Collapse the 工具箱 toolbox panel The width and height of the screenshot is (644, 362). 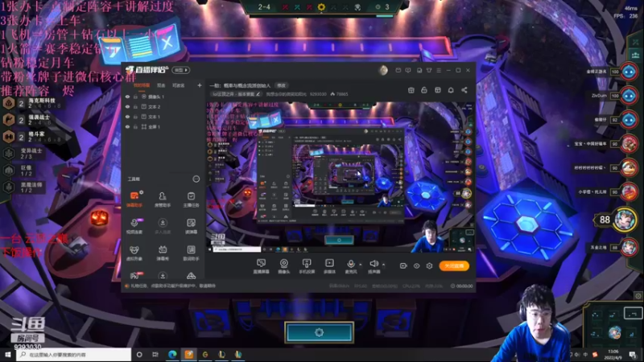[x=196, y=179]
